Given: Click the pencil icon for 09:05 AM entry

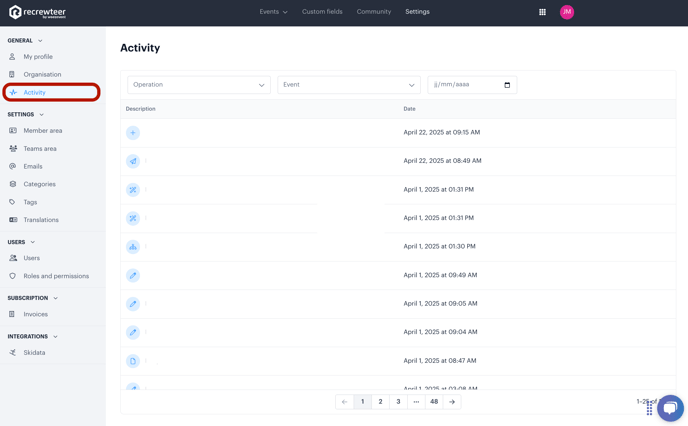Looking at the screenshot, I should tap(133, 304).
